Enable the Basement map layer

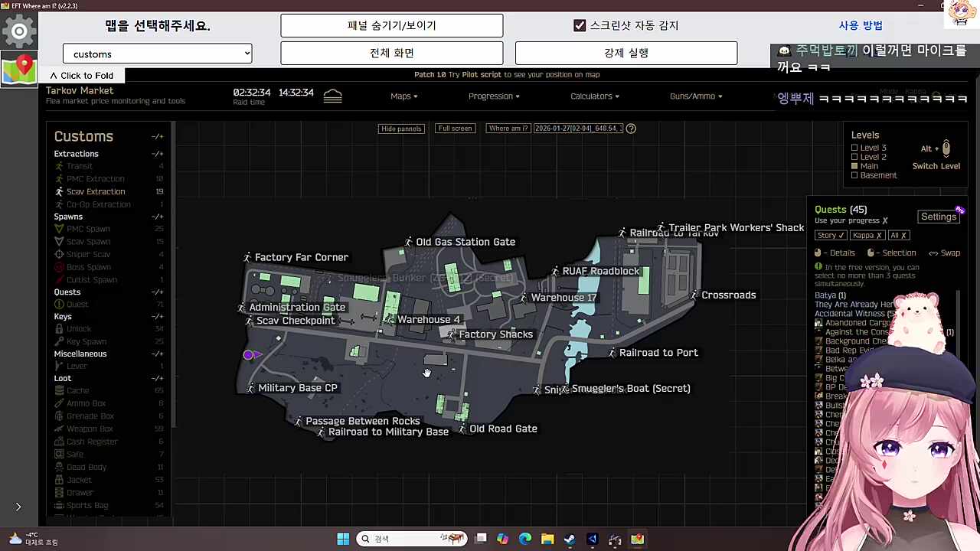click(854, 175)
